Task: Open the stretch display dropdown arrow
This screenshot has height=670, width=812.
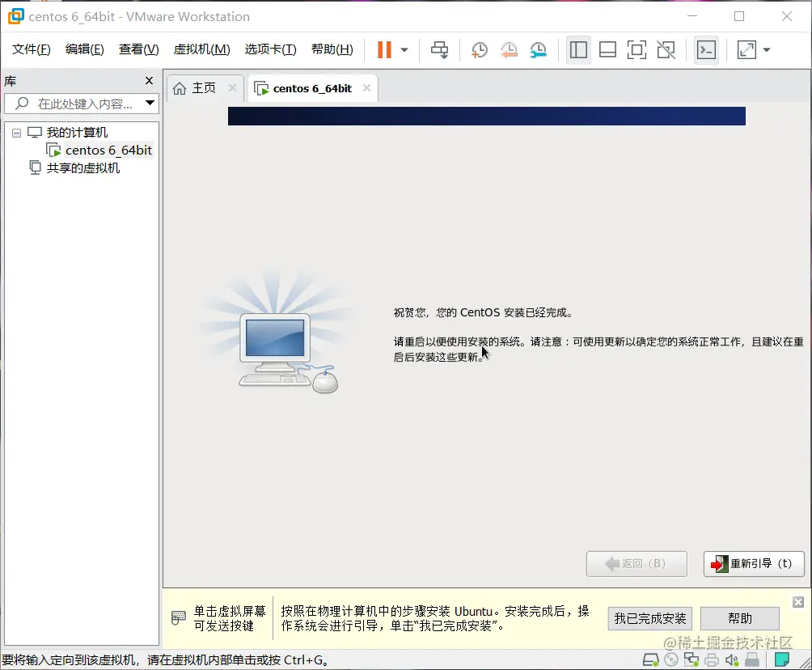Action: coord(767,50)
